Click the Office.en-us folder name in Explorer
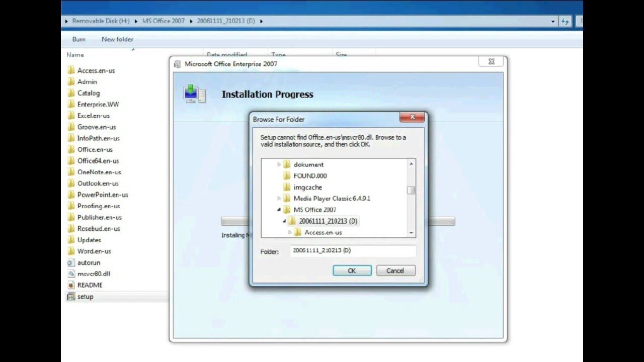 [x=95, y=149]
